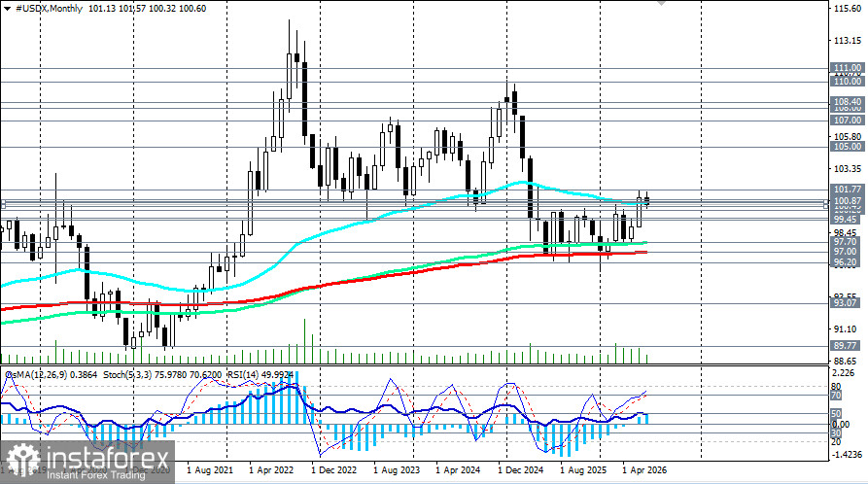Click the 91.10 price scale label
Image resolution: width=868 pixels, height=484 pixels.
click(846, 328)
